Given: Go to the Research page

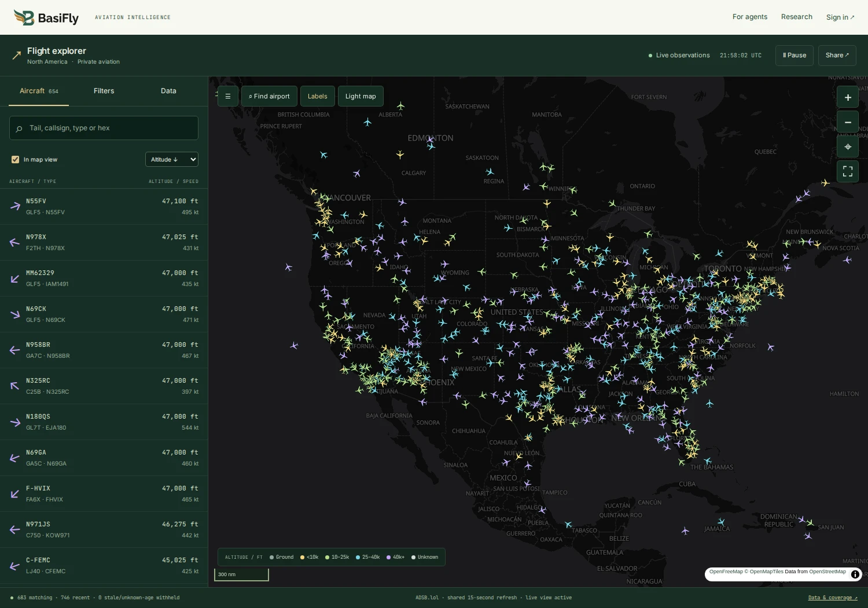Looking at the screenshot, I should [797, 17].
